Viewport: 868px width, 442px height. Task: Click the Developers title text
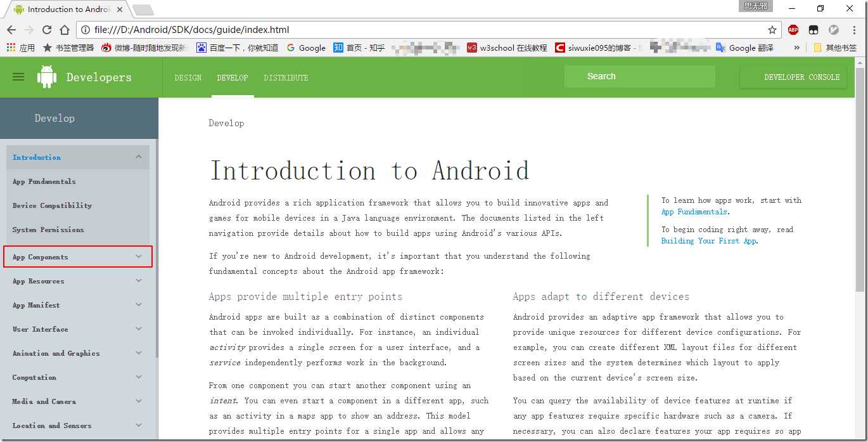point(99,77)
